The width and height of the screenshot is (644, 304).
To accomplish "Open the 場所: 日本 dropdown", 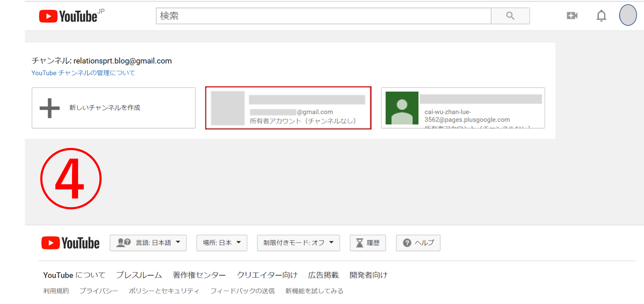I will click(x=222, y=243).
